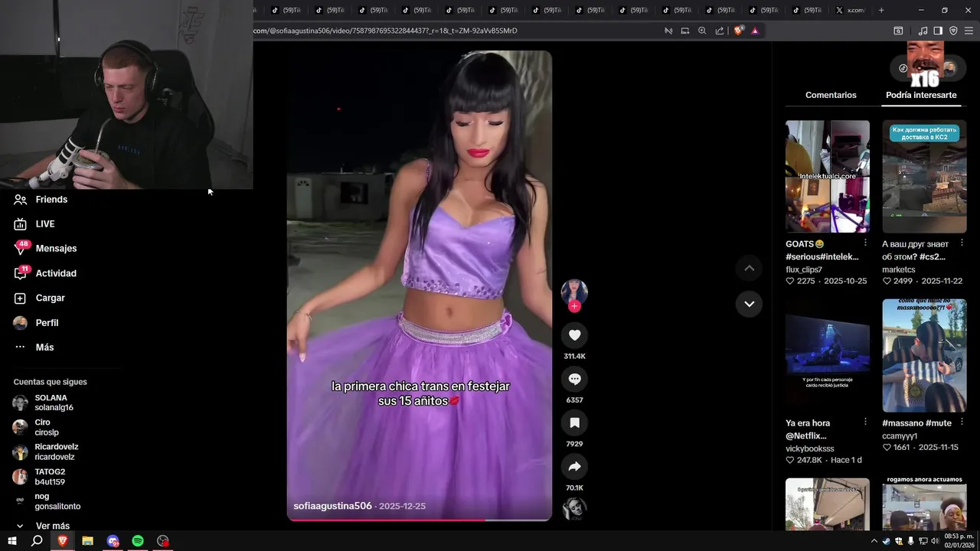Like the video with the heart icon

tap(574, 334)
